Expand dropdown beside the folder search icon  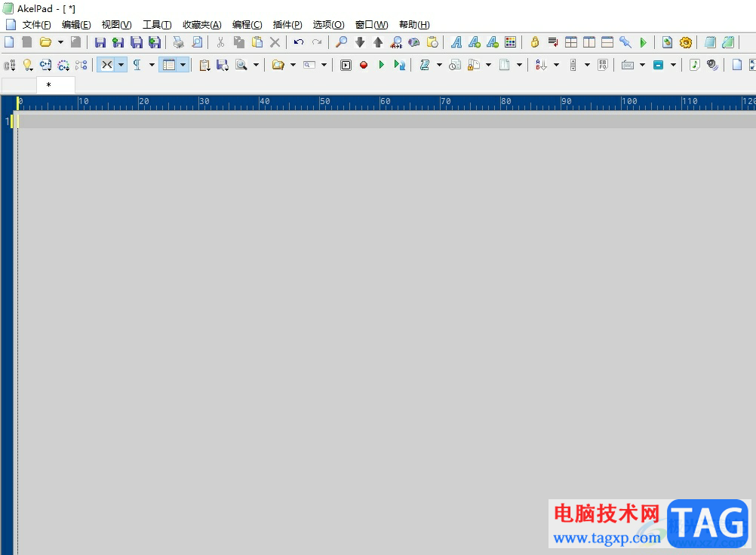[x=293, y=65]
